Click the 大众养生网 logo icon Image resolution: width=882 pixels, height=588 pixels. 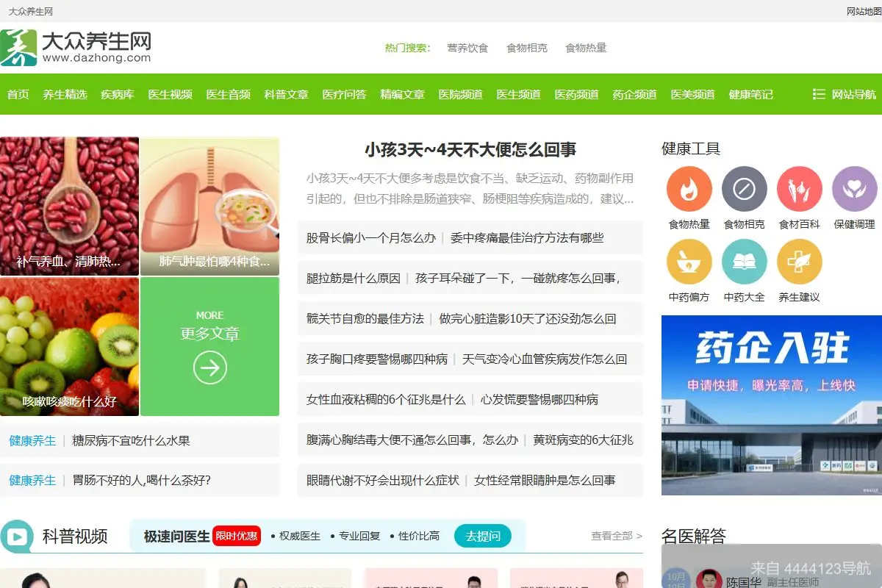tap(20, 46)
